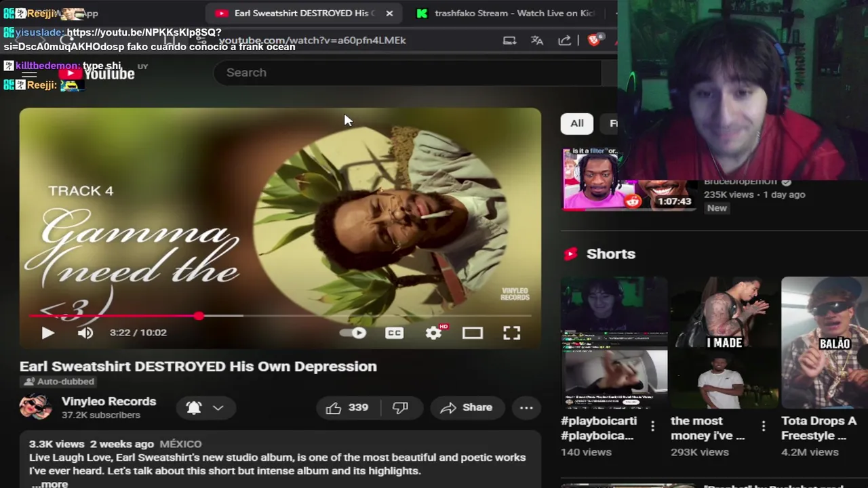This screenshot has height=488, width=868.
Task: Open the player settings gear
Action: click(433, 333)
